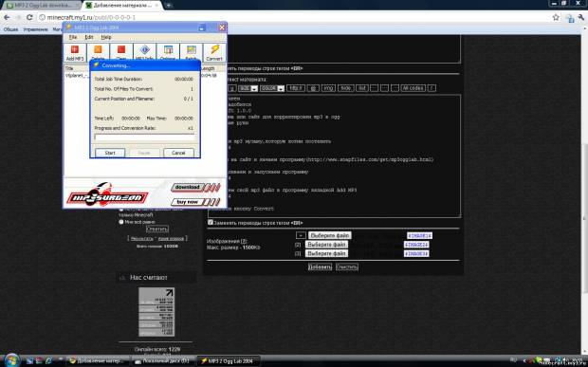Image resolution: width=588 pixels, height=367 pixels.
Task: Open the browser wrench menu
Action: click(x=581, y=17)
